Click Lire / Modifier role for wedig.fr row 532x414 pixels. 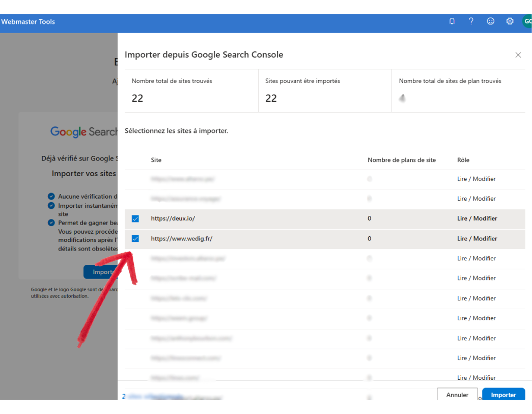click(477, 238)
